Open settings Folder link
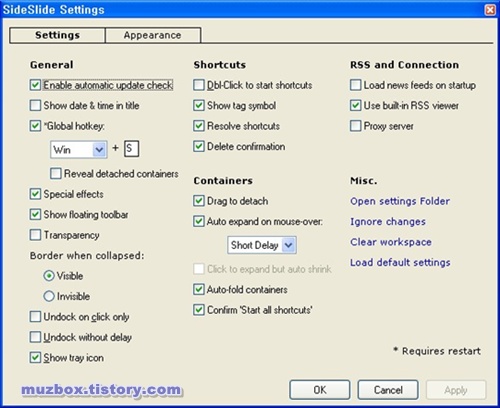The height and width of the screenshot is (408, 500). (400, 201)
